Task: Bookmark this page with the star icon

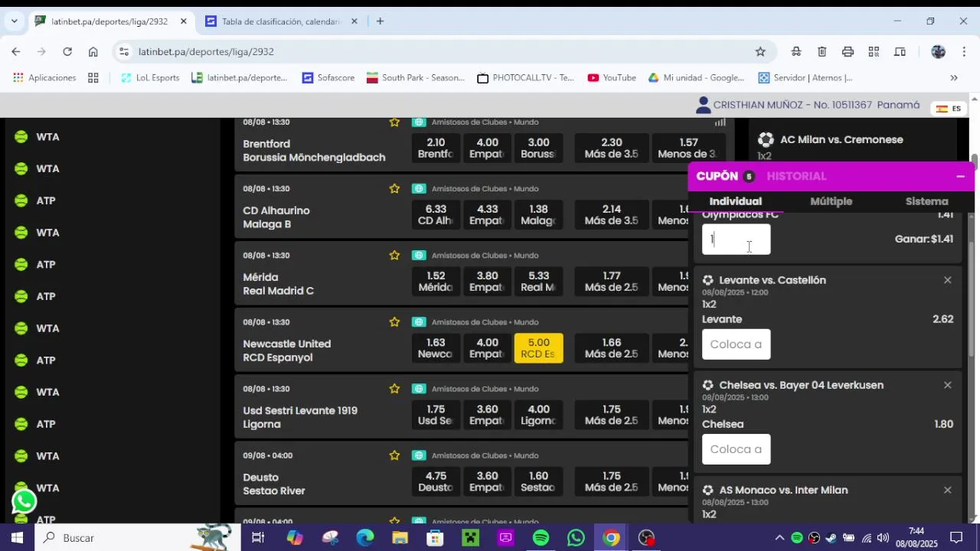Action: [x=760, y=51]
